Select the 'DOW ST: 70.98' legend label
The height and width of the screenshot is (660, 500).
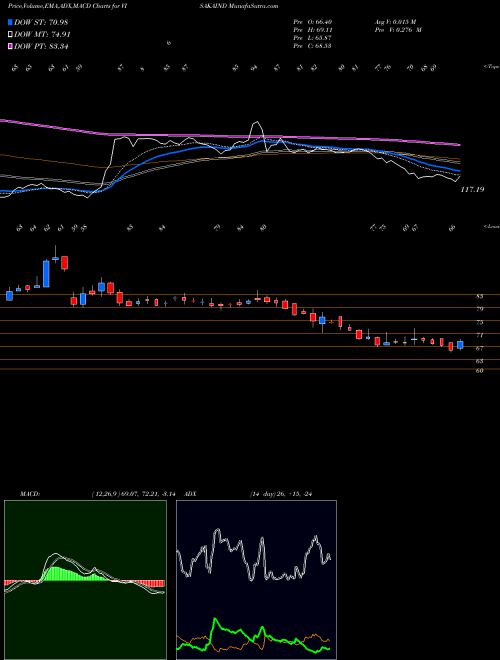tap(41, 22)
